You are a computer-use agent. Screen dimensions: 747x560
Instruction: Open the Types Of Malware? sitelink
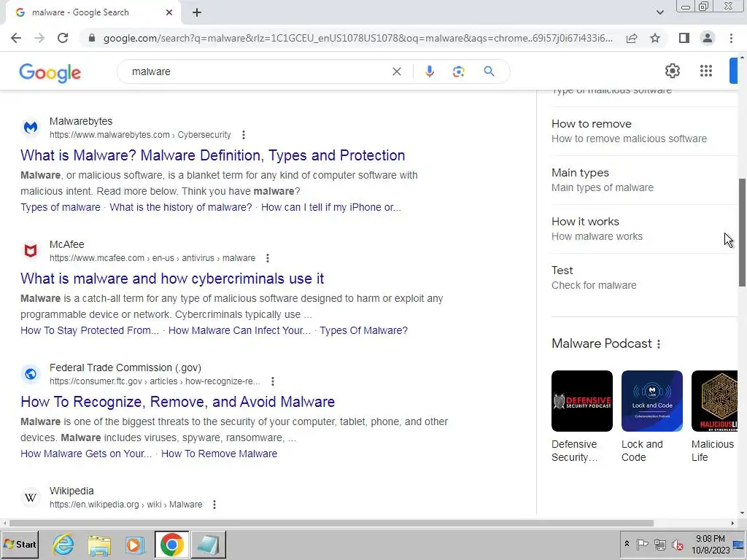pos(363,330)
